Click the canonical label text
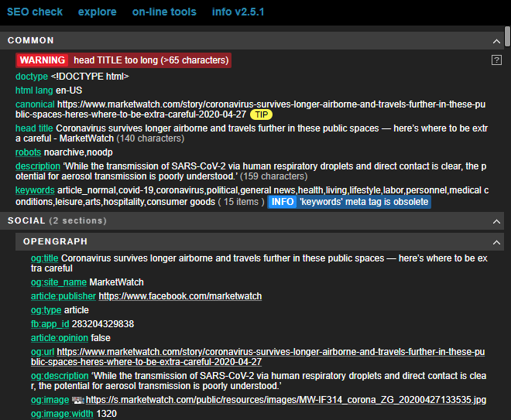The height and width of the screenshot is (420, 511). (x=35, y=104)
